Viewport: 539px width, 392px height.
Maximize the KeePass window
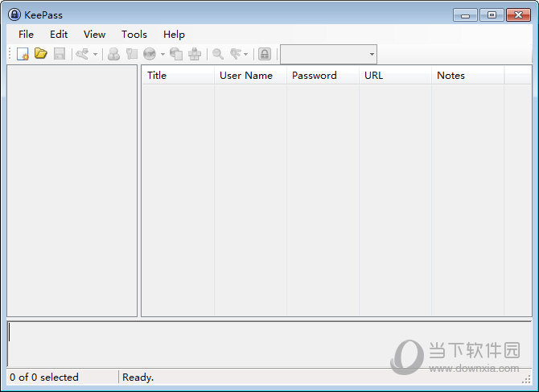point(492,15)
